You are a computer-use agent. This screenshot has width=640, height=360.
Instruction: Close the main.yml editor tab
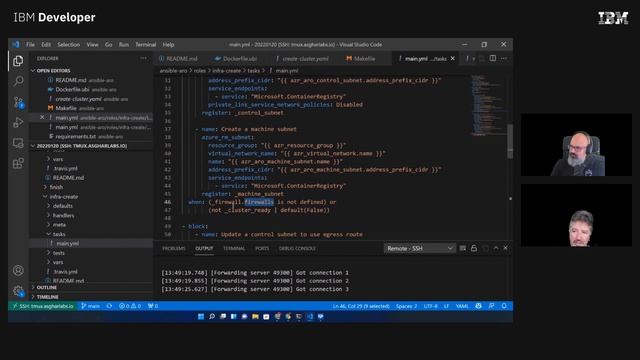pyautogui.click(x=452, y=58)
